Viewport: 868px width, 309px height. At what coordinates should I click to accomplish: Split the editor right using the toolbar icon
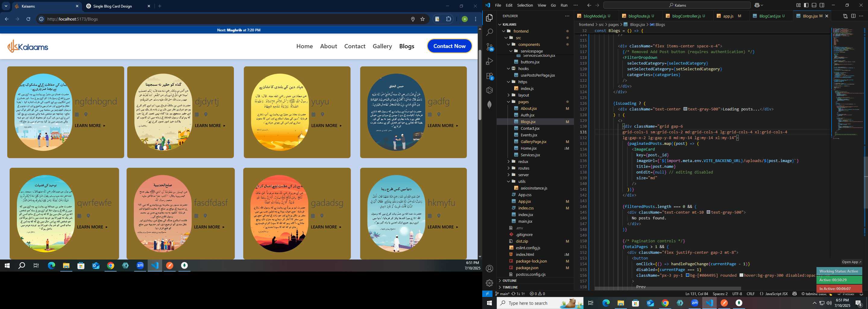pyautogui.click(x=853, y=16)
